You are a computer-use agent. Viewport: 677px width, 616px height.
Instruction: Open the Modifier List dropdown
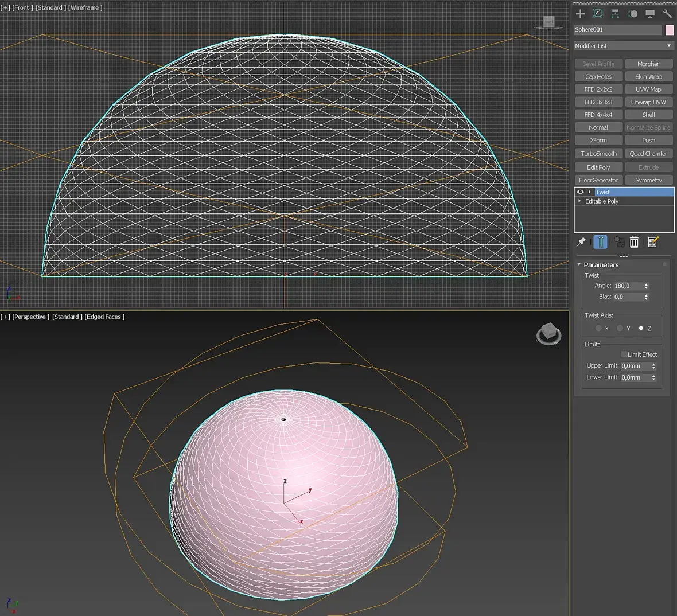click(x=624, y=46)
